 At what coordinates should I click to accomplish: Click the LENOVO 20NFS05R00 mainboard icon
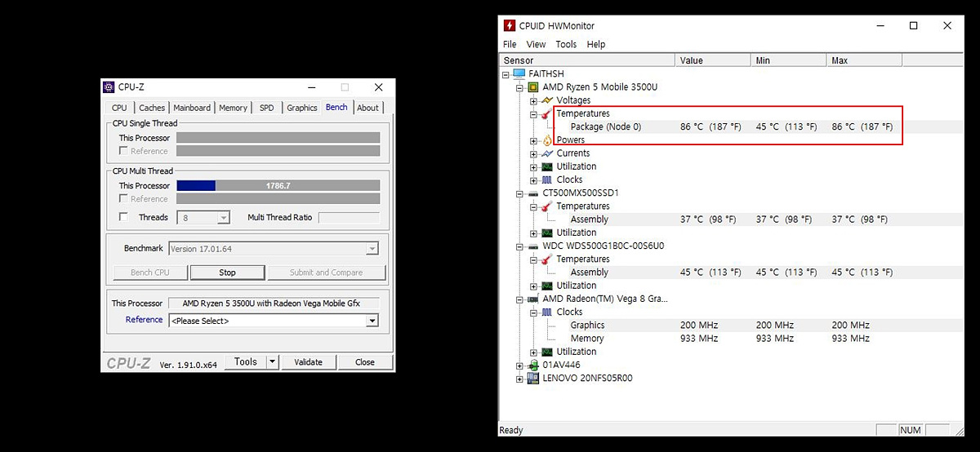[533, 378]
